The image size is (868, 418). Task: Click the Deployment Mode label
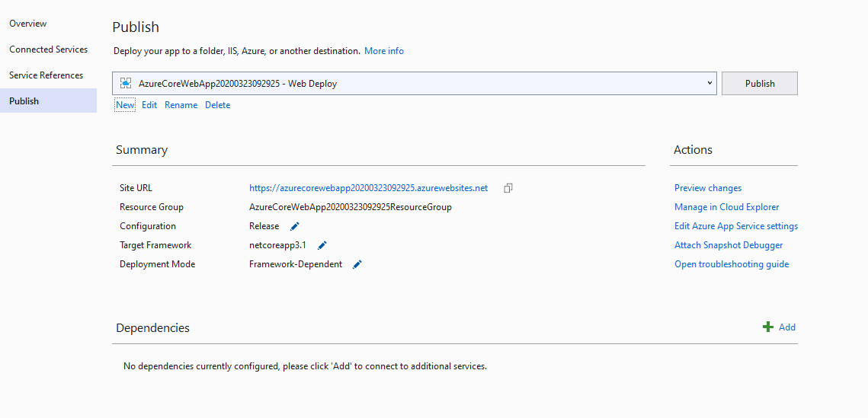pos(157,264)
